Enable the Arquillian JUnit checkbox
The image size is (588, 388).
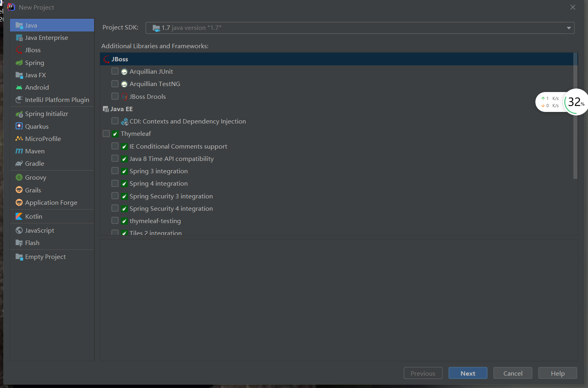pyautogui.click(x=115, y=71)
